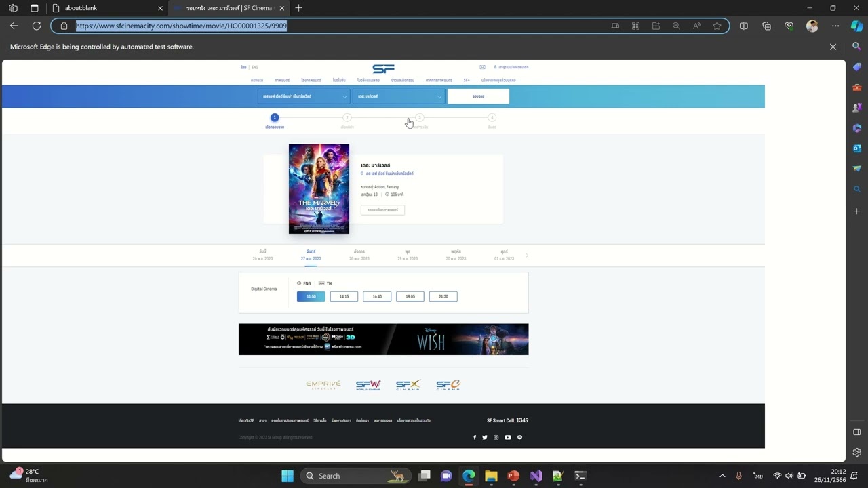The image size is (868, 488).
Task: Click the white showtime search button
Action: coord(478,96)
